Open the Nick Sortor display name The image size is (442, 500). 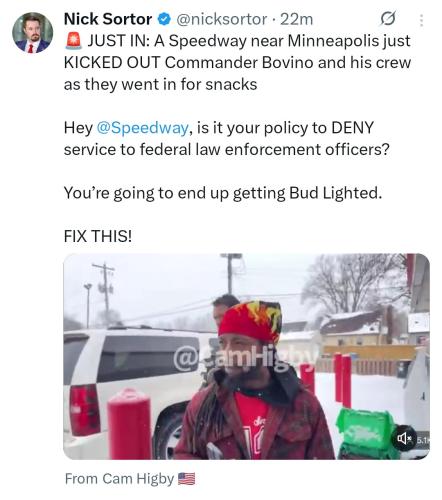pos(108,19)
